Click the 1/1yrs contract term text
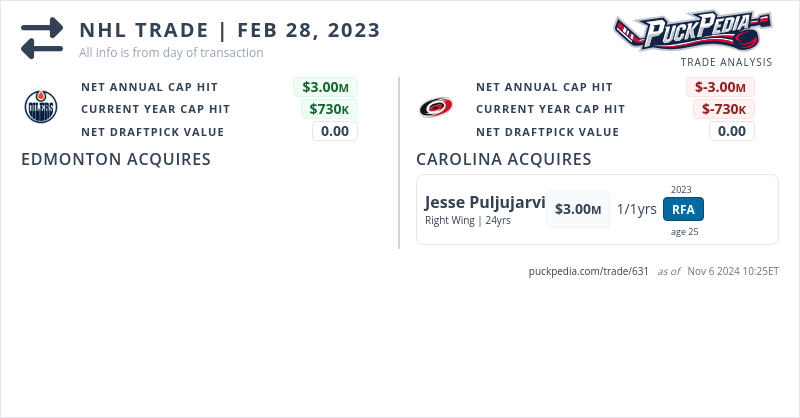Image resolution: width=800 pixels, height=418 pixels. pyautogui.click(x=636, y=209)
